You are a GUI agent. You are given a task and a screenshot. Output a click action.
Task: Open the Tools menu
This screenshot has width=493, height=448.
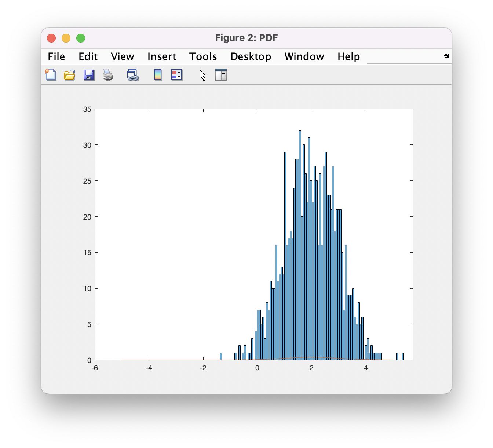point(203,56)
